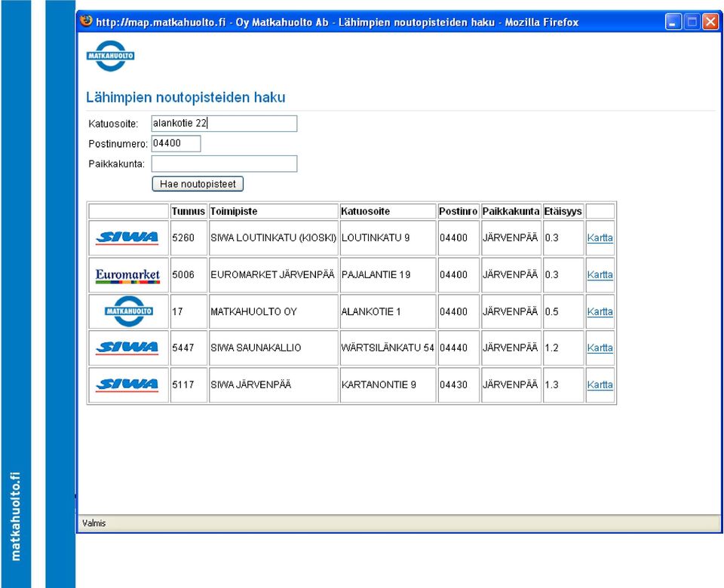Click the Postinro column header
The image size is (724, 588).
pyautogui.click(x=458, y=211)
